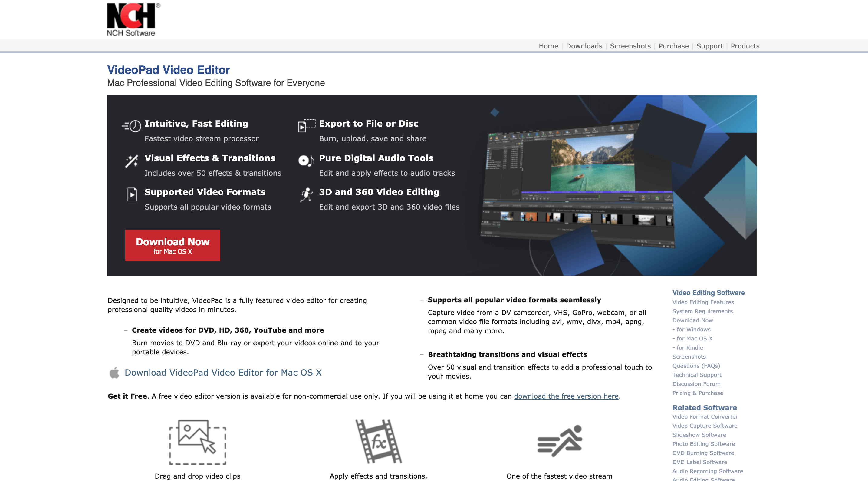Screen dimensions: 868x481
Task: Click the fx film strip effects icon
Action: click(379, 441)
